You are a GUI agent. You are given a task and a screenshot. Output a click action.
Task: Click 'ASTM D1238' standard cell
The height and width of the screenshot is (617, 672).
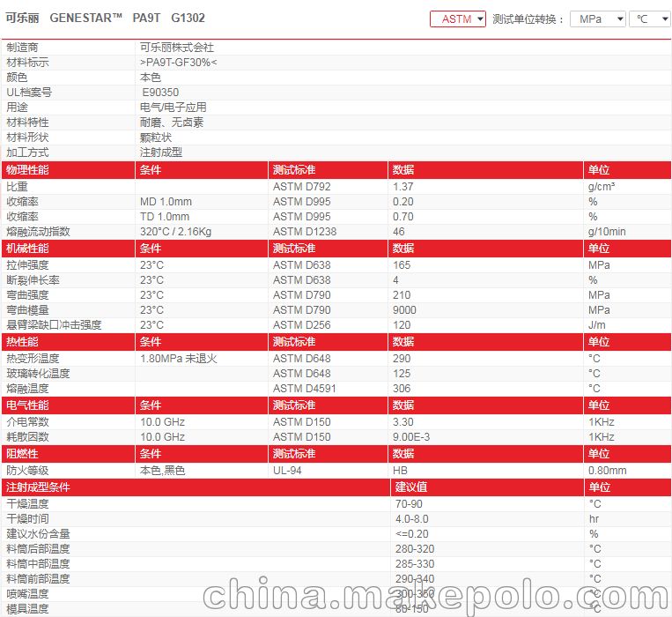305,232
